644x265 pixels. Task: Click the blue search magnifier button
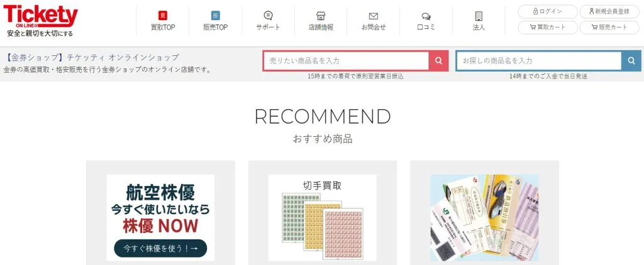coord(631,61)
